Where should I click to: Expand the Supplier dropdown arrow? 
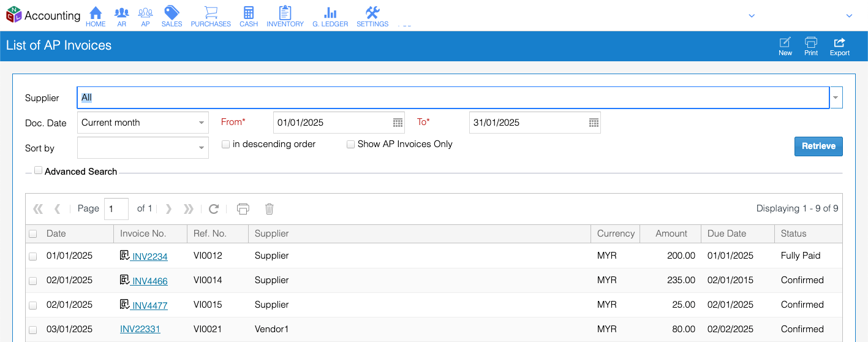836,97
